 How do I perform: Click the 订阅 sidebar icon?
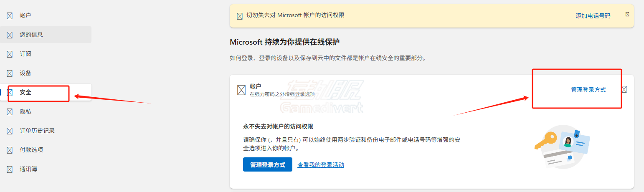9,54
